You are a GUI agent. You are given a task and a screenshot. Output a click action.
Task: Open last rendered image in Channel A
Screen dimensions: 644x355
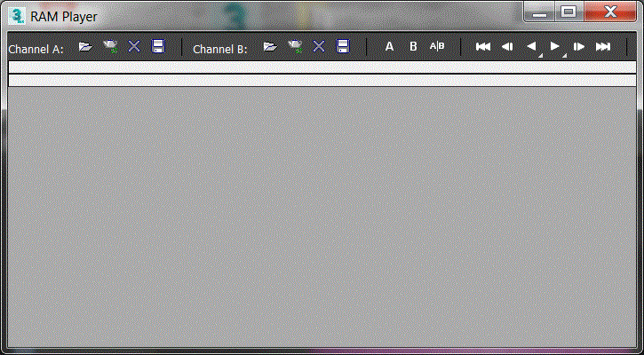[110, 46]
